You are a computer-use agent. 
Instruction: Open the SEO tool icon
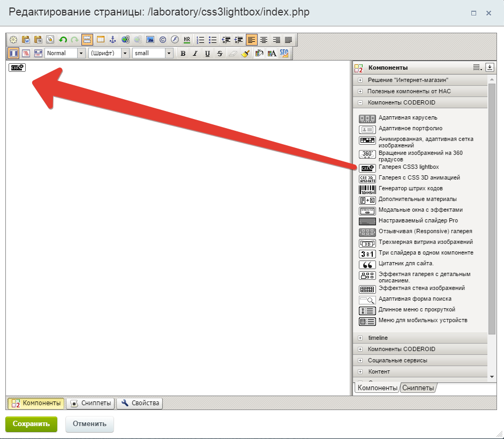284,53
